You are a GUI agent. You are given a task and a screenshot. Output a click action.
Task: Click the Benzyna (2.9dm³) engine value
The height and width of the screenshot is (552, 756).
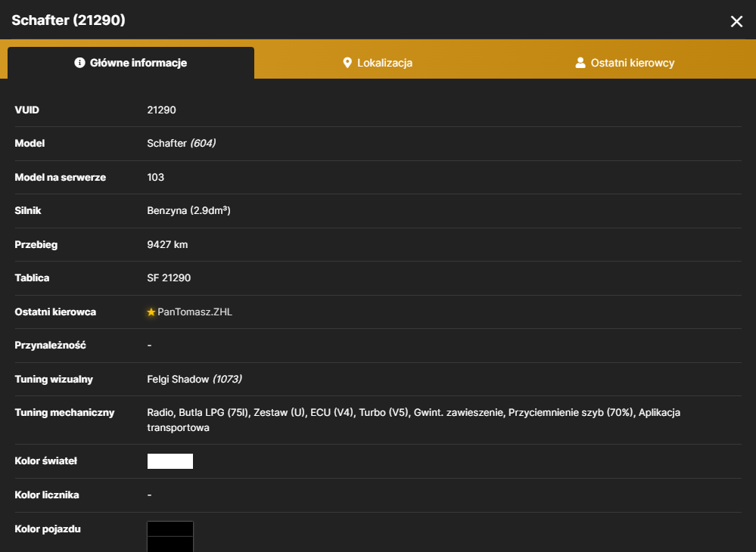[188, 210]
